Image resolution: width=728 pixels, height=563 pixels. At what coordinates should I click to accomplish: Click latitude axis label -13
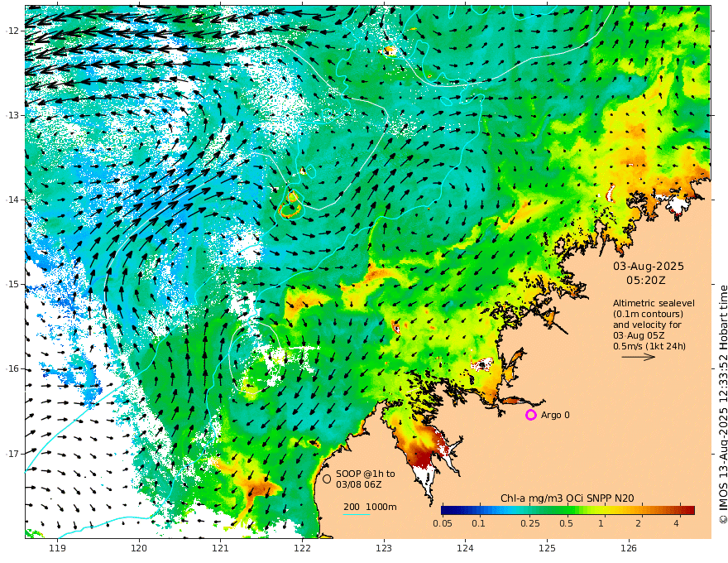click(x=12, y=115)
